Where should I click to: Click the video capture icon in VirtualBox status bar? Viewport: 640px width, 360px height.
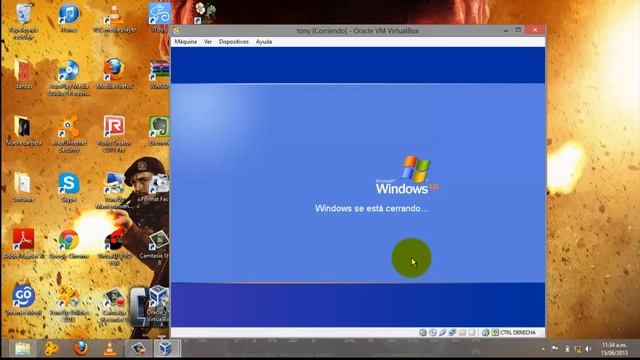pos(472,333)
